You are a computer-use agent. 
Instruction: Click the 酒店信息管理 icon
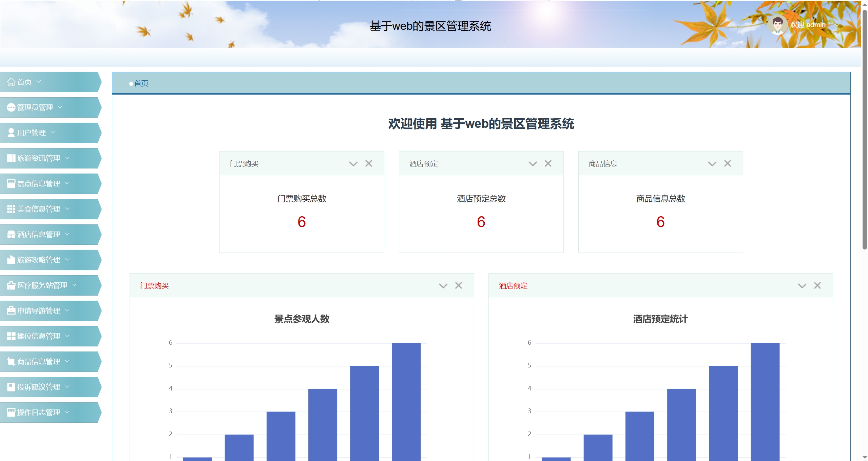[x=11, y=235]
